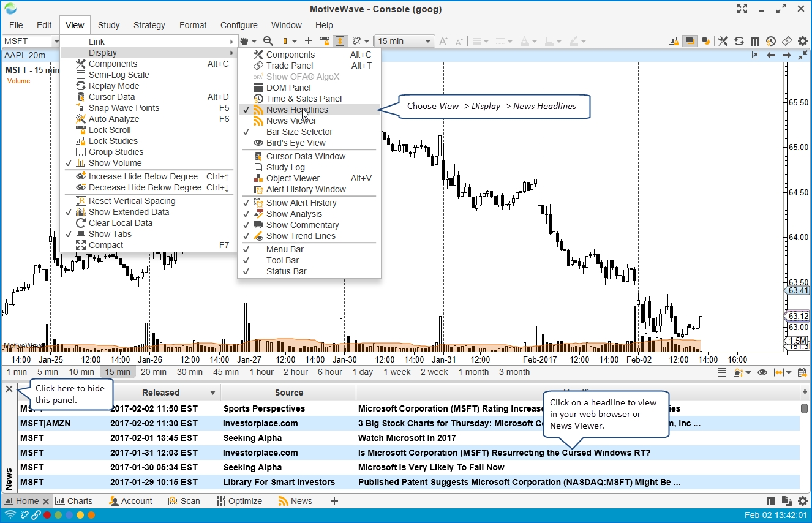812x523 pixels.
Task: Click the calendar icon beside bar sizes
Action: (x=740, y=372)
